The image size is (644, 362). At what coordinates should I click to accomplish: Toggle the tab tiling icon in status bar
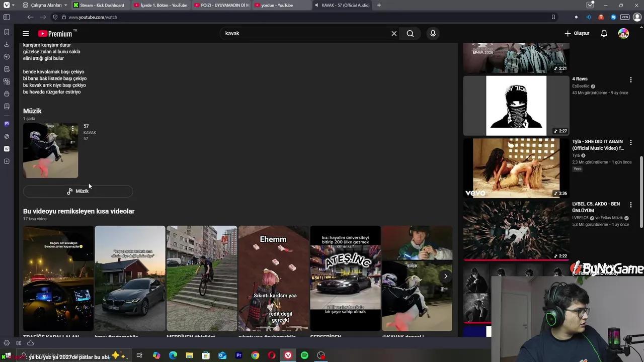tap(19, 343)
